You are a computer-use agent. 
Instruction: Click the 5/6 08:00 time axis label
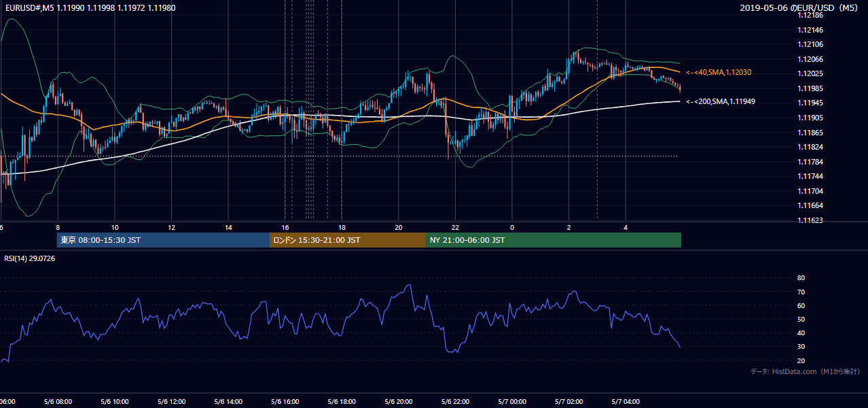pyautogui.click(x=58, y=402)
